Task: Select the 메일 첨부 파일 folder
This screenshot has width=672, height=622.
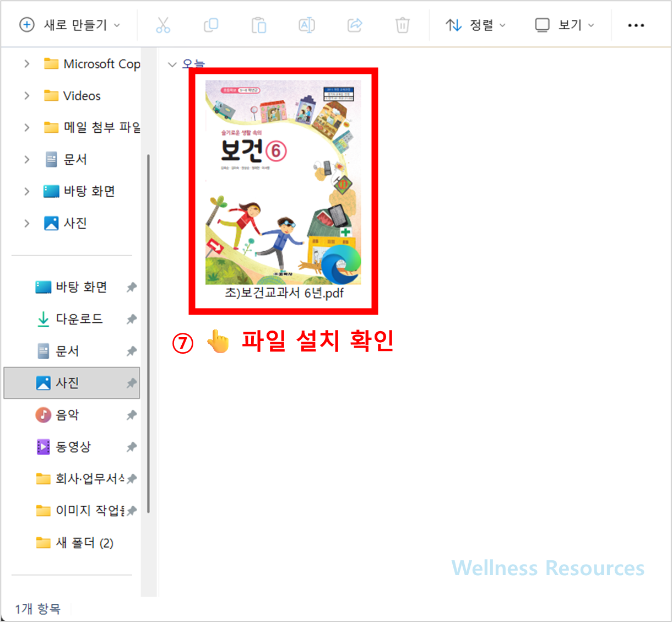Action: pyautogui.click(x=92, y=128)
